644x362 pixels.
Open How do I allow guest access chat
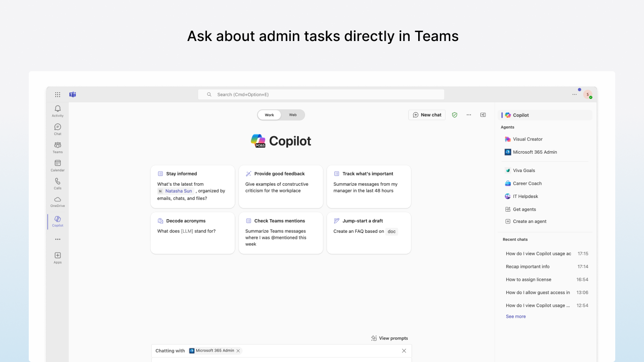tap(547, 293)
